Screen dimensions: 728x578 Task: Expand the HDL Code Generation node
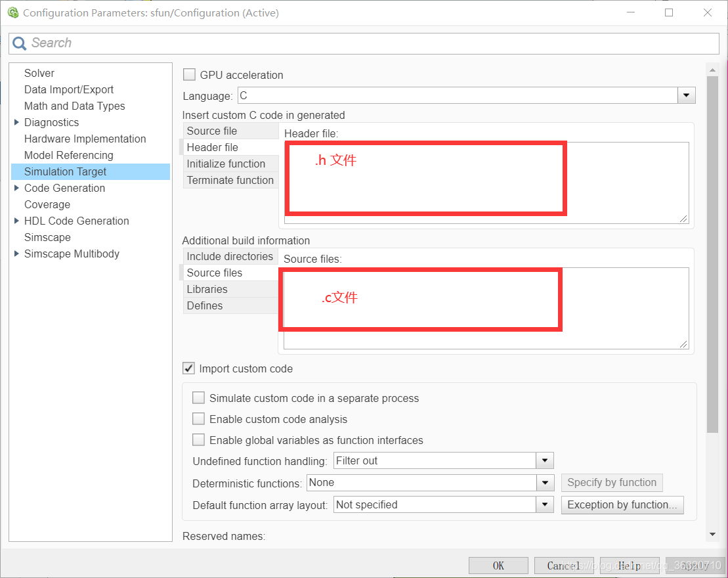[x=16, y=221]
